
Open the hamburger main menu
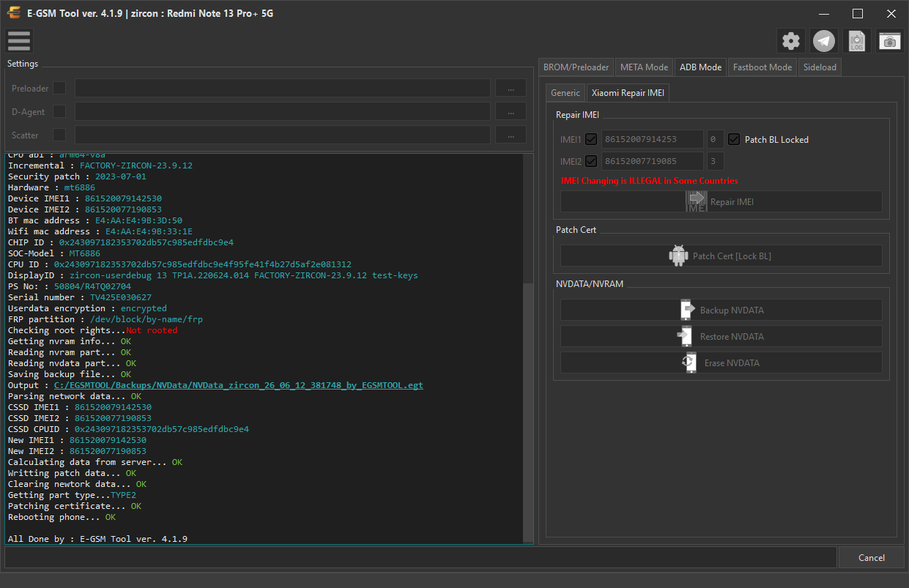pos(19,41)
